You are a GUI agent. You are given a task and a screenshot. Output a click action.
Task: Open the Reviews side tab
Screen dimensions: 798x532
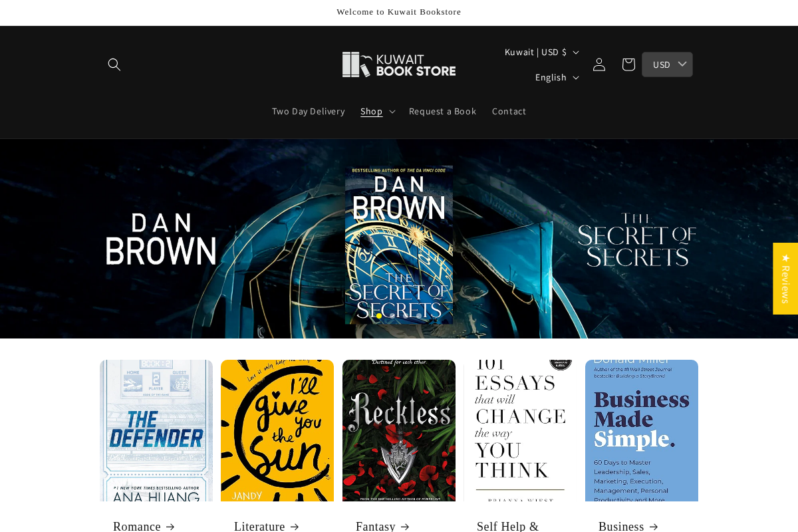point(785,279)
